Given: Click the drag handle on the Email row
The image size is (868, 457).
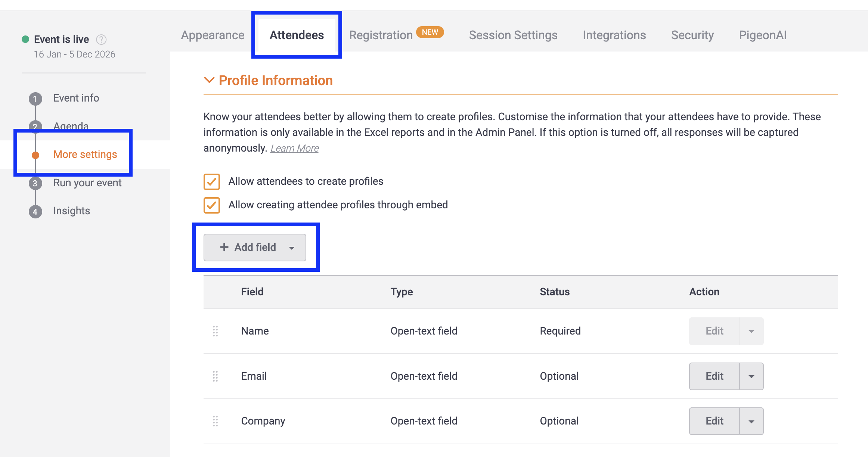Looking at the screenshot, I should [x=216, y=376].
